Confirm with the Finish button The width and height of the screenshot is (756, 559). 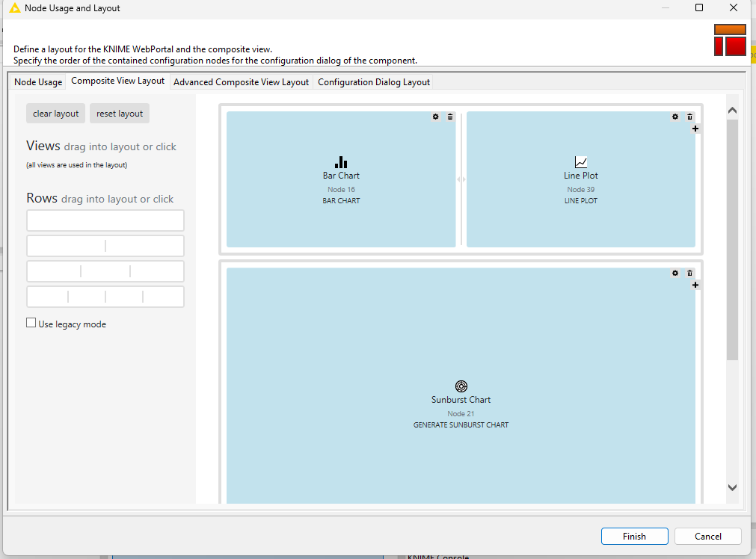point(635,537)
